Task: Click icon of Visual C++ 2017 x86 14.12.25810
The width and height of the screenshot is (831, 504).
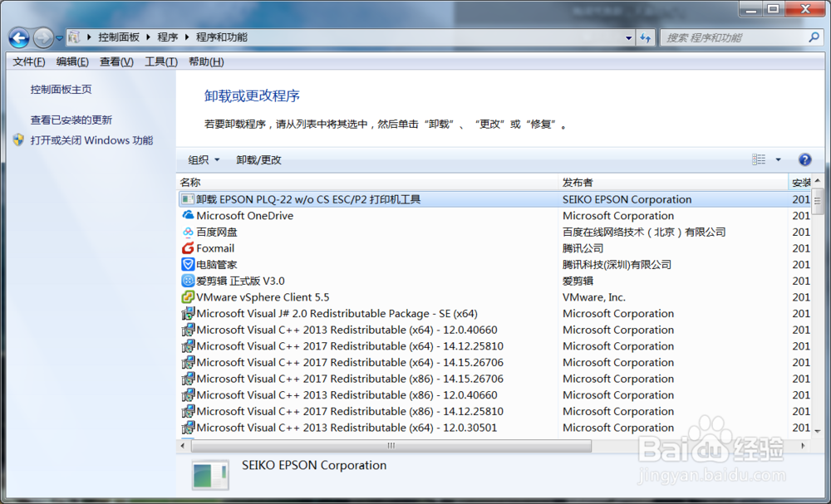Action: [x=188, y=411]
